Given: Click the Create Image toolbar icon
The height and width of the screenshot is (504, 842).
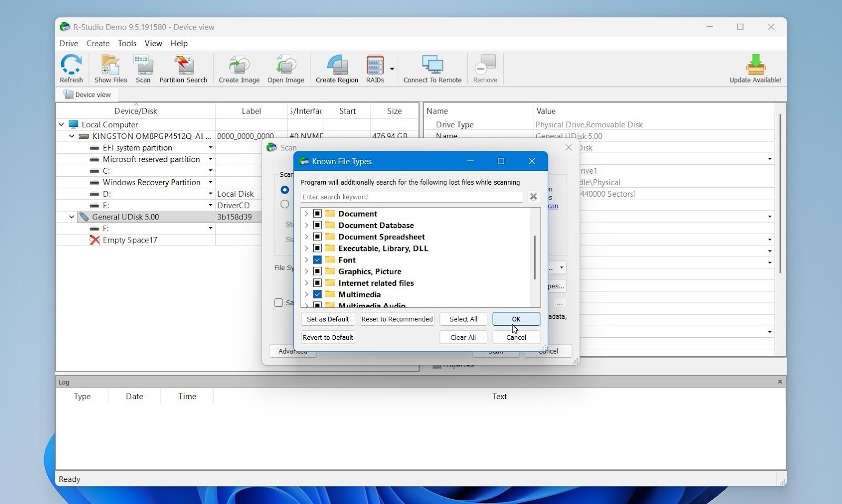Looking at the screenshot, I should pos(238,68).
